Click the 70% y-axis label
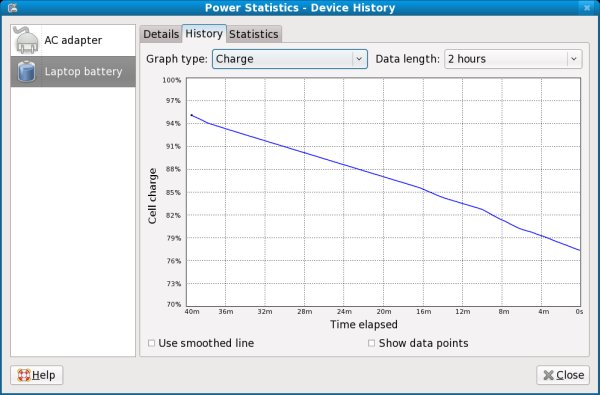 (173, 304)
